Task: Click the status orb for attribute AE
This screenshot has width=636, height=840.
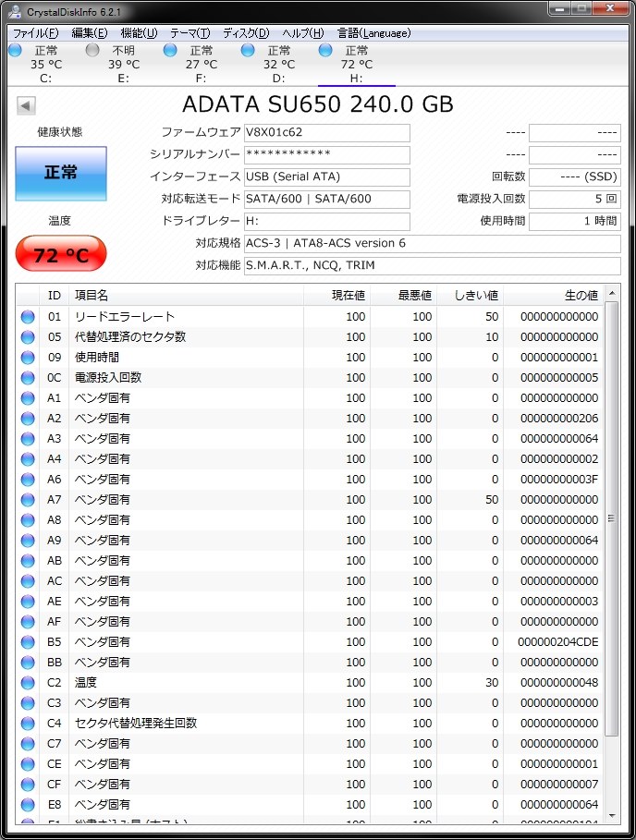Action: tap(28, 603)
